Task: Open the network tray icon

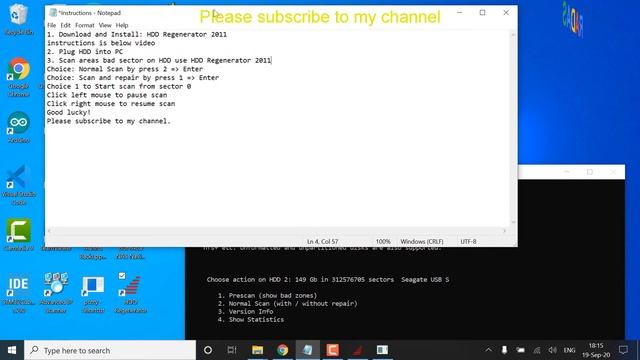Action: coord(537,350)
